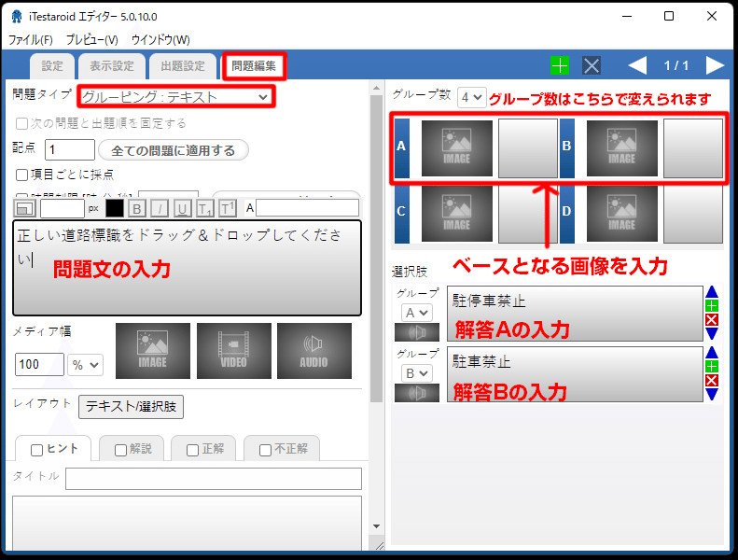Click 全ての問題に適用する button
The width and height of the screenshot is (738, 560).
tap(174, 150)
